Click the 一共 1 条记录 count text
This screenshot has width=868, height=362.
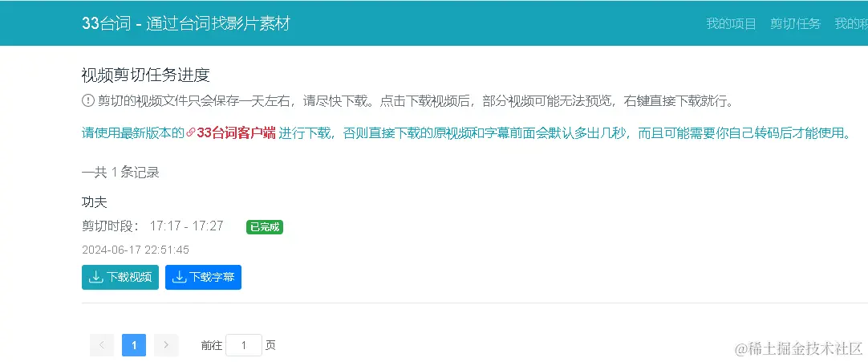click(120, 173)
